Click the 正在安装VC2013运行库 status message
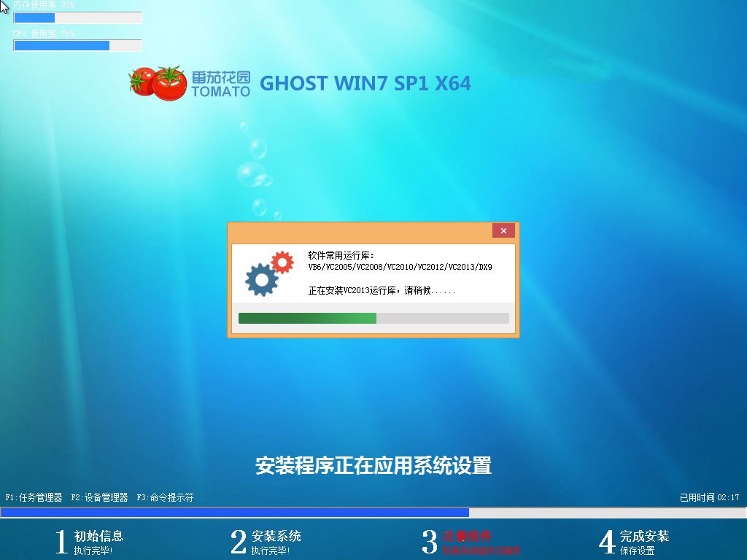 [382, 290]
